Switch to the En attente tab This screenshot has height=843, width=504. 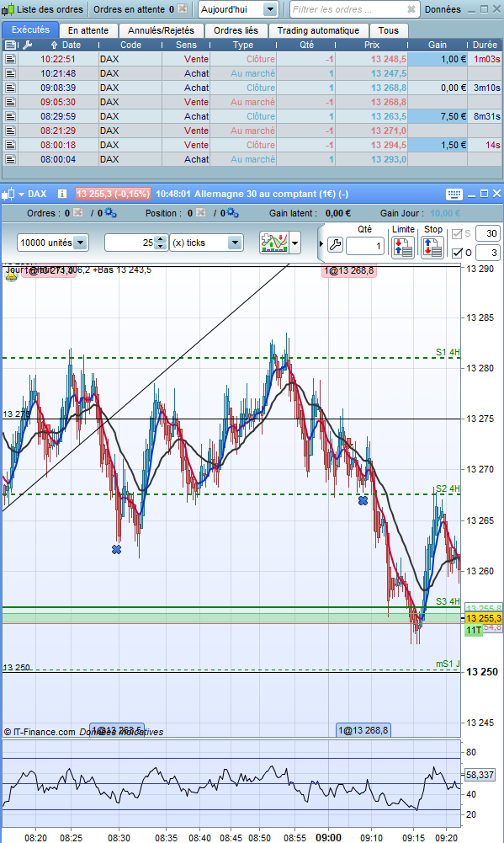tap(88, 30)
